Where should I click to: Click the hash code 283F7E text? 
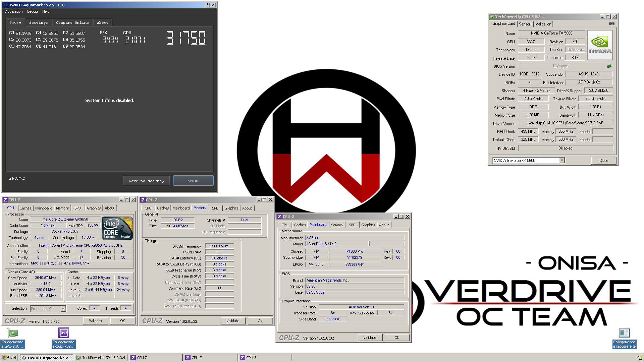[17, 179]
